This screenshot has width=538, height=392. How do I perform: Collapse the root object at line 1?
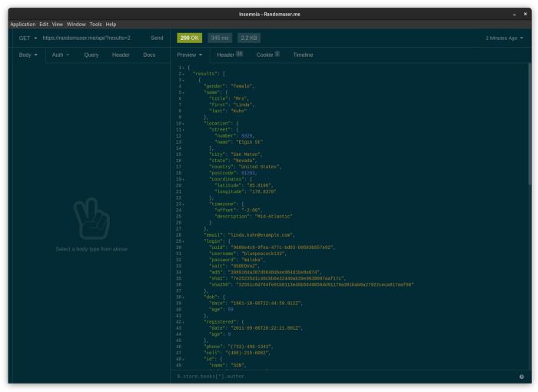click(184, 68)
